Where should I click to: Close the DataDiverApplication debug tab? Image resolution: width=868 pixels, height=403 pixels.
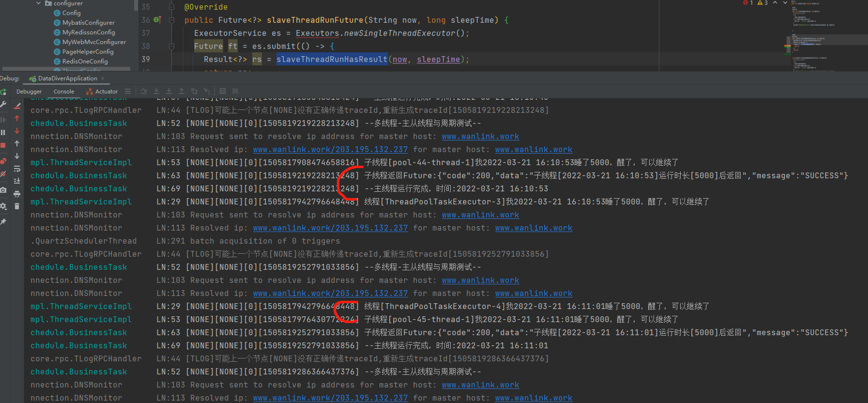(x=103, y=78)
